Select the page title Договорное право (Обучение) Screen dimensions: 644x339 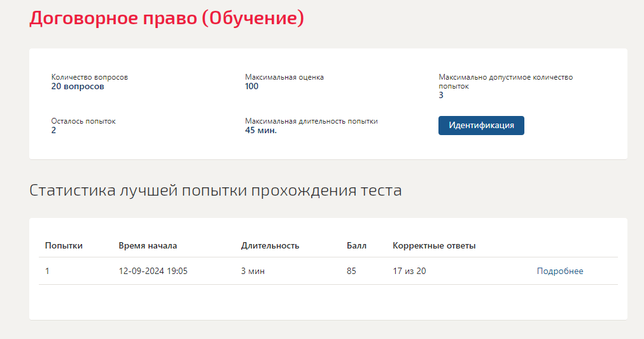coord(167,18)
